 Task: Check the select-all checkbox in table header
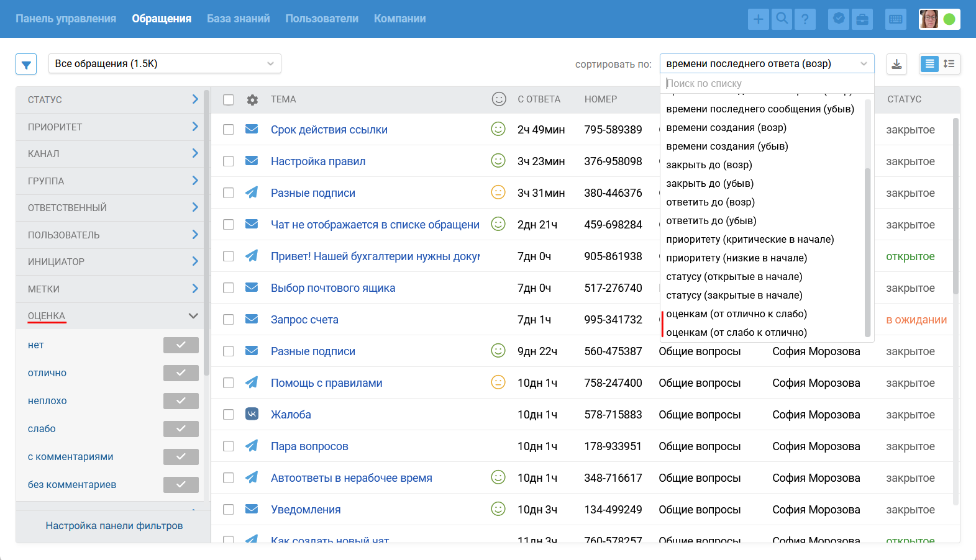point(229,100)
